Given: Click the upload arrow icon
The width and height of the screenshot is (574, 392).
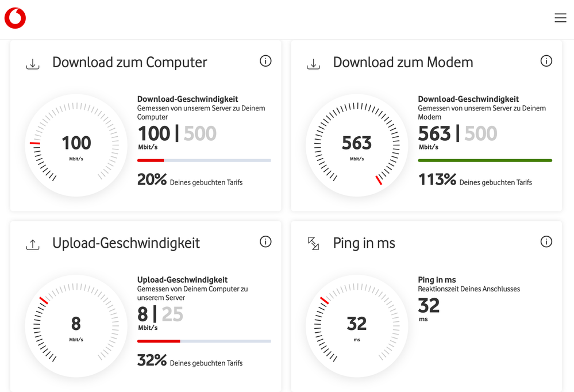Looking at the screenshot, I should click(33, 245).
